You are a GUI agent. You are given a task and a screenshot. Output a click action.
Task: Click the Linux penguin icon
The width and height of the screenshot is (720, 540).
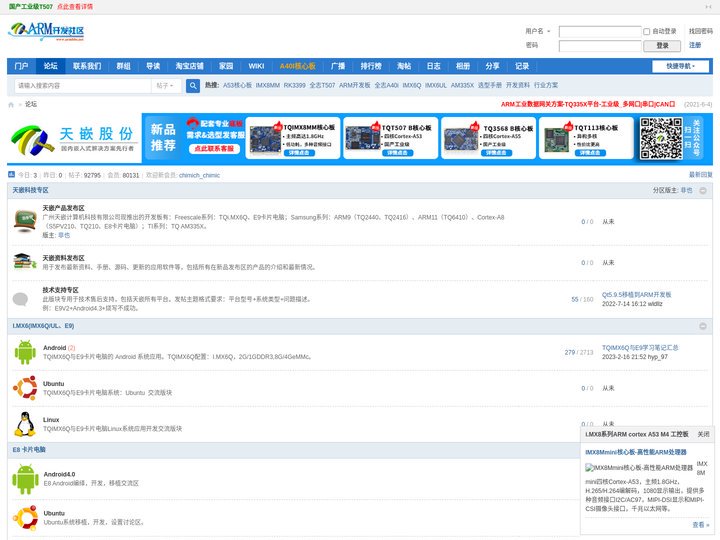(25, 424)
